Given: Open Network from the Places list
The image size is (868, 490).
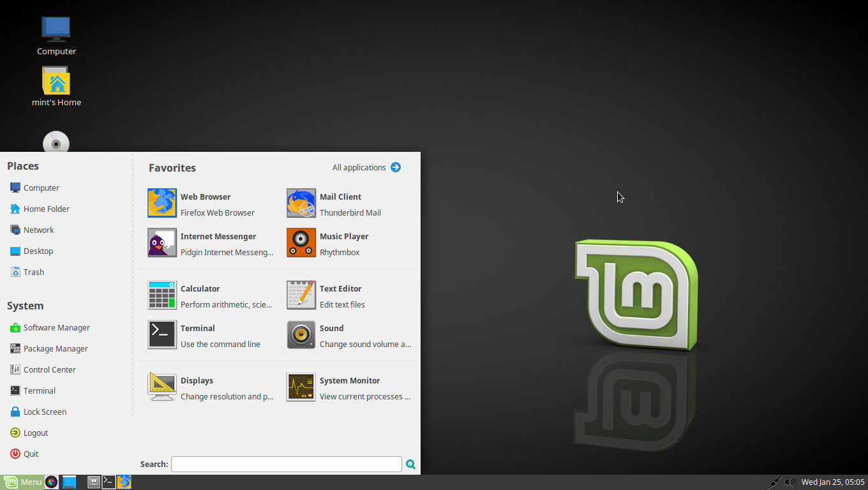Looking at the screenshot, I should (x=32, y=230).
